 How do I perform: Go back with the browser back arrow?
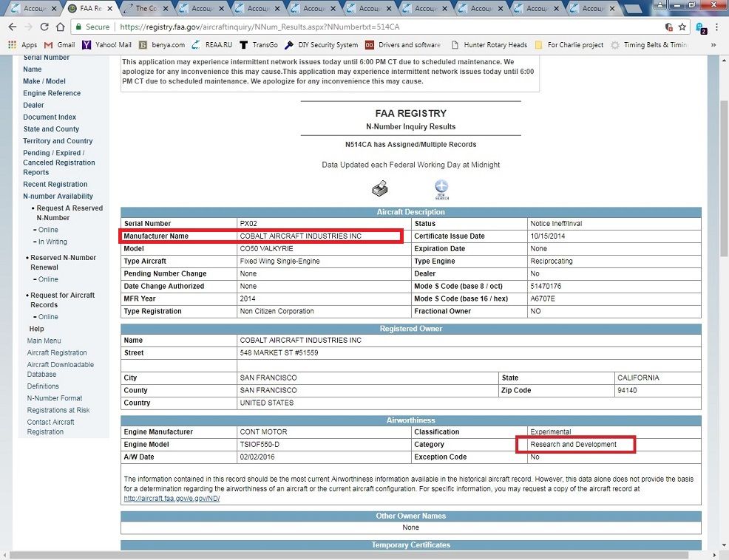coord(13,27)
